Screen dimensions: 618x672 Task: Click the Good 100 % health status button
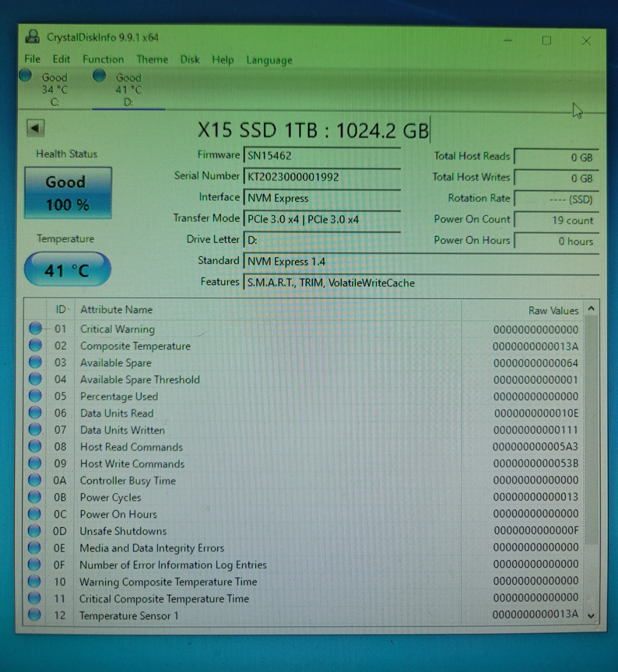68,193
